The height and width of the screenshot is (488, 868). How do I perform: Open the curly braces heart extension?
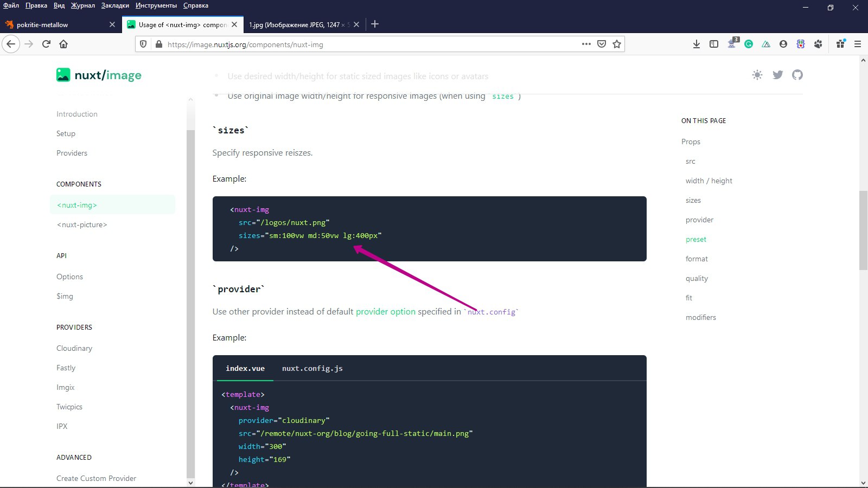pos(801,44)
